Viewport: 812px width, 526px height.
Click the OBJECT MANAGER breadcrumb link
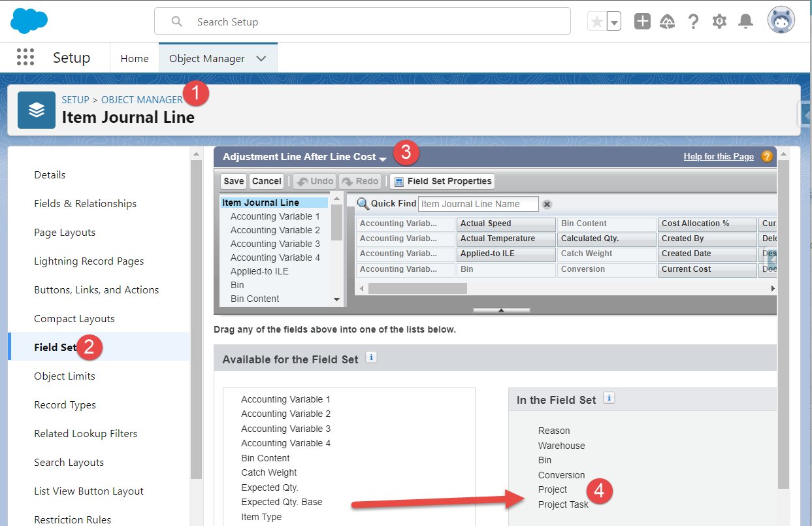(x=142, y=100)
